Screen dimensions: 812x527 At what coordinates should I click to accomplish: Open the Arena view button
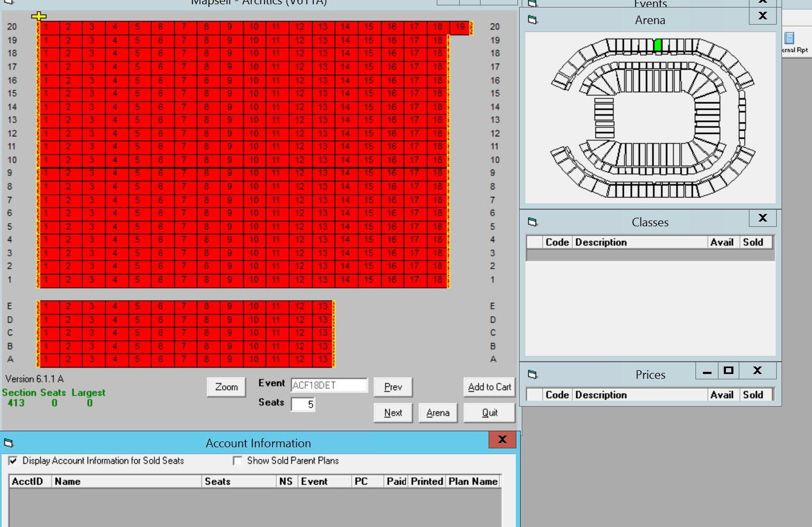[x=438, y=413]
